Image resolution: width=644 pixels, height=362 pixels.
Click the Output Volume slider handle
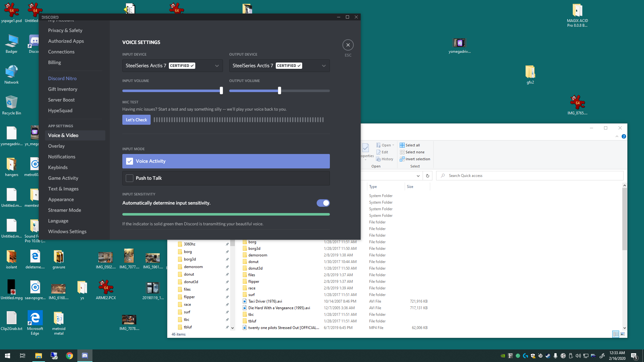pyautogui.click(x=280, y=90)
